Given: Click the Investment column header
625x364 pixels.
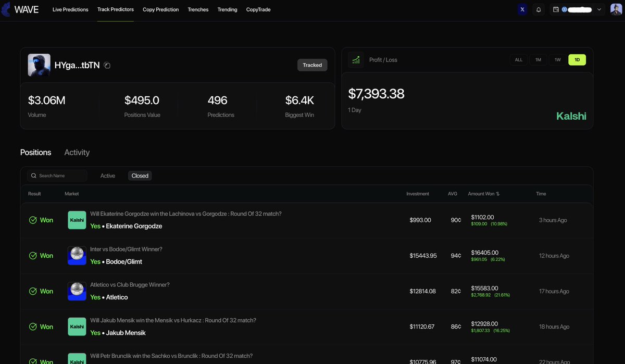Looking at the screenshot, I should click(x=418, y=194).
